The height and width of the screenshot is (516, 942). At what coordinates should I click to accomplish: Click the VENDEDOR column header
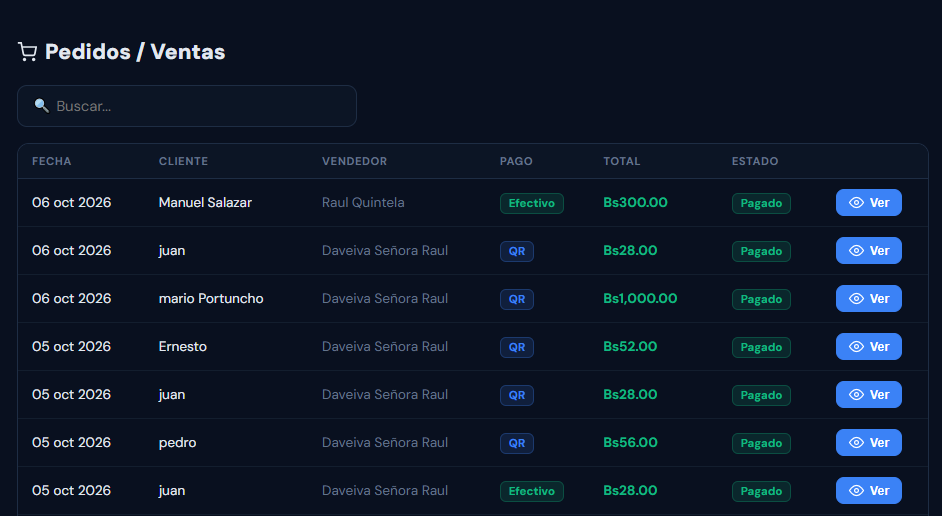(354, 161)
